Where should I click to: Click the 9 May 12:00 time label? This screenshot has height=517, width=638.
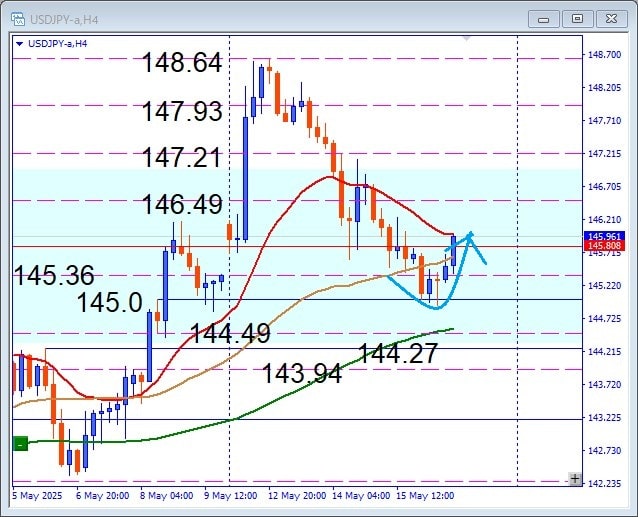(230, 496)
